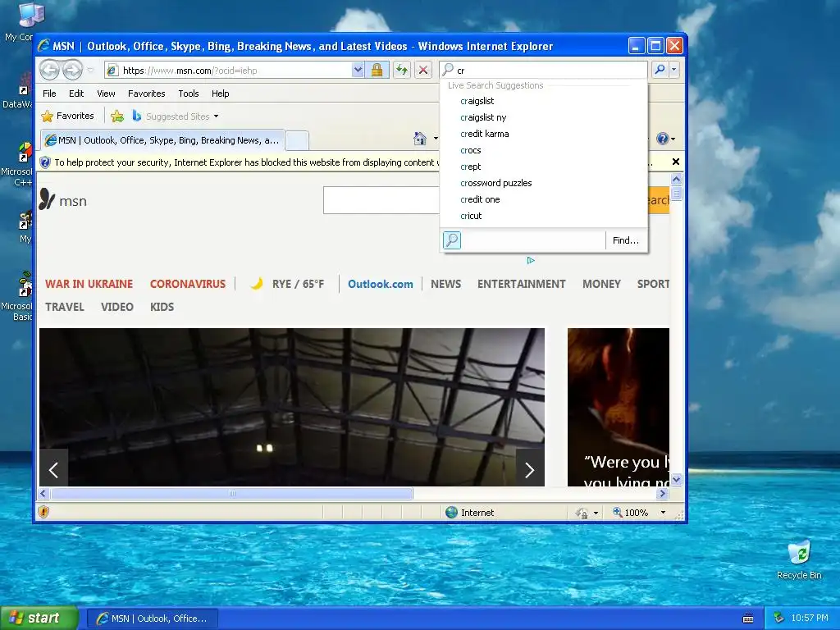
Task: Open the Outlook.com link
Action: [381, 284]
